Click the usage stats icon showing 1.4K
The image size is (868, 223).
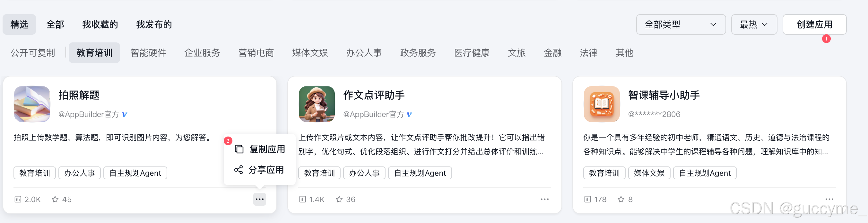point(302,199)
